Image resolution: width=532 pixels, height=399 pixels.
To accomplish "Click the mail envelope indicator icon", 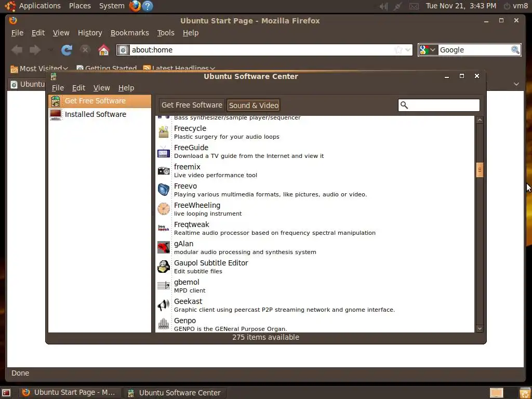I will (414, 6).
